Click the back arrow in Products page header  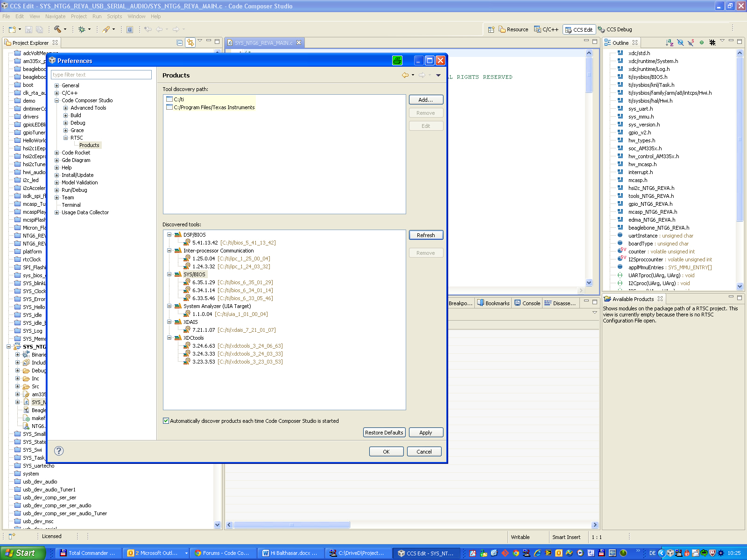(x=405, y=75)
